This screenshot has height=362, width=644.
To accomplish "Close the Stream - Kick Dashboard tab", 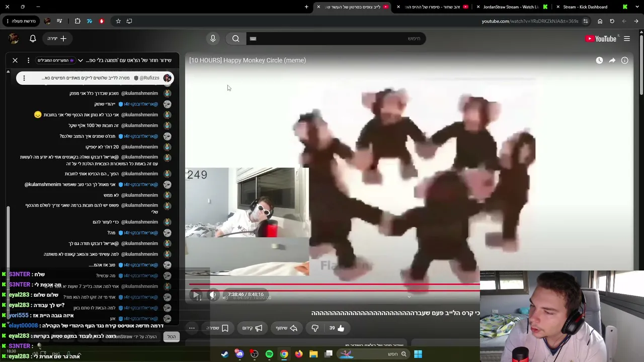I will tap(558, 7).
